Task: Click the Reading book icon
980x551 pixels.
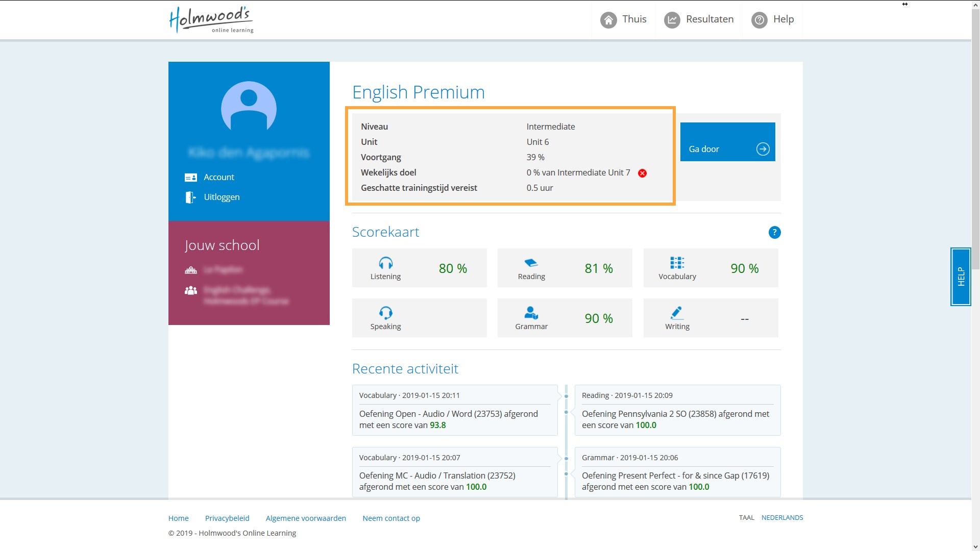Action: pyautogui.click(x=531, y=263)
